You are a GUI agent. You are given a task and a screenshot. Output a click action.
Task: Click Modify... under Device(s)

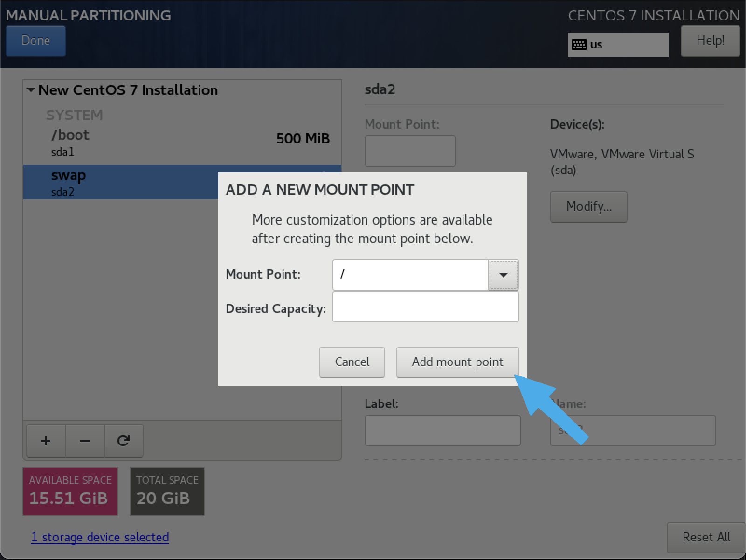(x=588, y=206)
